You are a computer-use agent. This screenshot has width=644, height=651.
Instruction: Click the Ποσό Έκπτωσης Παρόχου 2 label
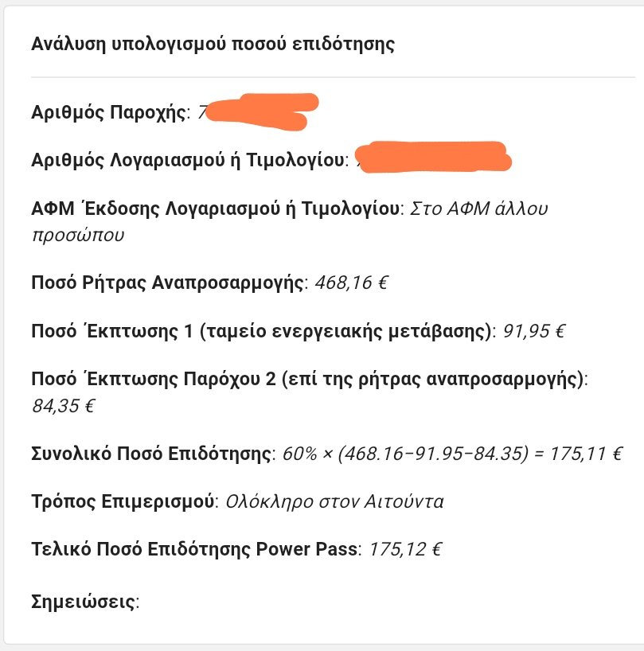pos(310,379)
